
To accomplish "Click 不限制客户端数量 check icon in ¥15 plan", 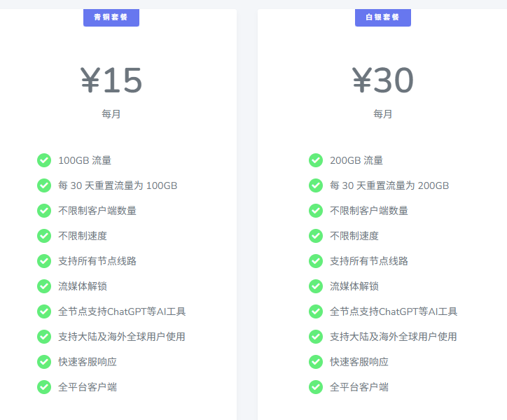I will tap(44, 211).
